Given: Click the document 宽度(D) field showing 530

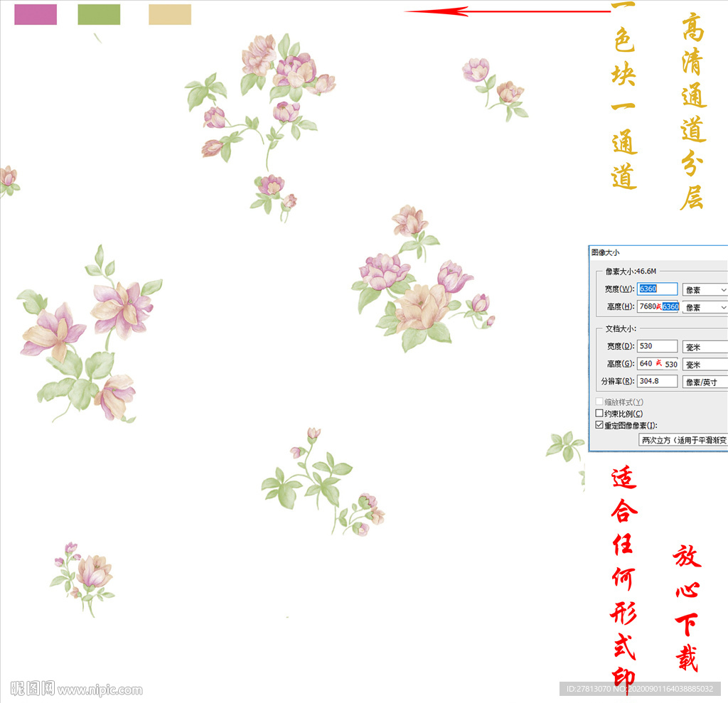Looking at the screenshot, I should coord(657,345).
